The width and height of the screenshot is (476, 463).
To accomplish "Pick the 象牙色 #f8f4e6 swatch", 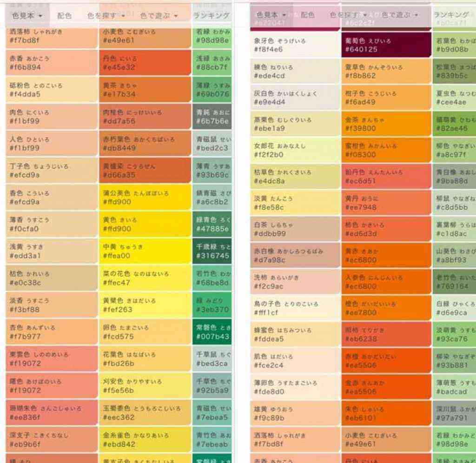I will pos(295,45).
